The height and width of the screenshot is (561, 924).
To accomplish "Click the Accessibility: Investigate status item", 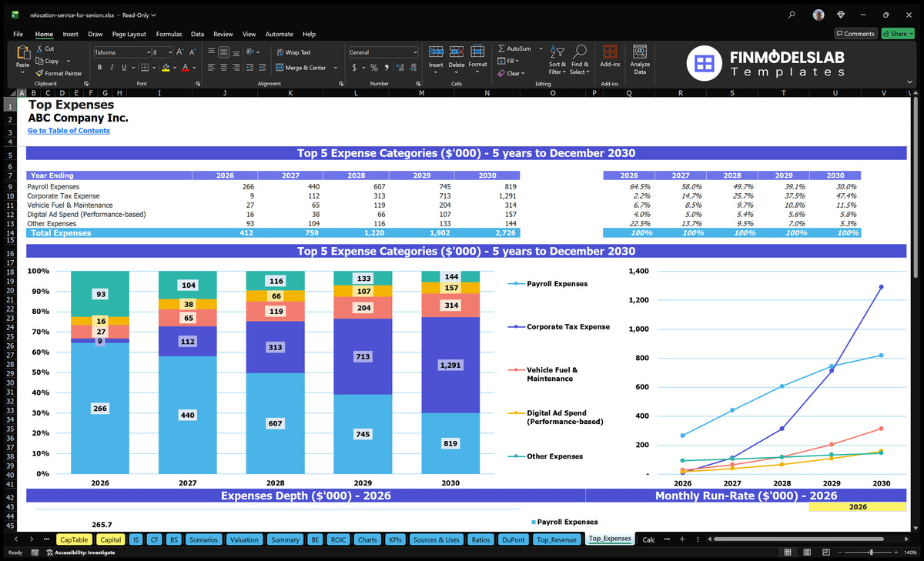I will 80,553.
